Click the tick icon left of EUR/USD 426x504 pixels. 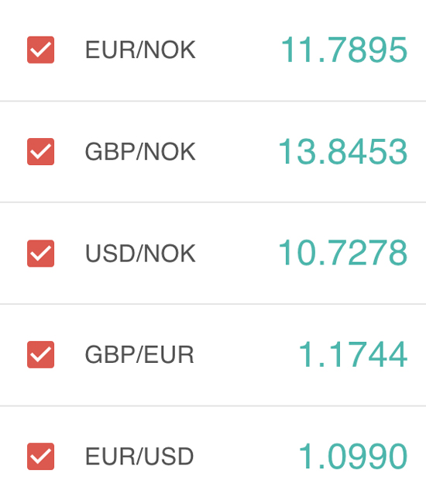[x=40, y=457]
